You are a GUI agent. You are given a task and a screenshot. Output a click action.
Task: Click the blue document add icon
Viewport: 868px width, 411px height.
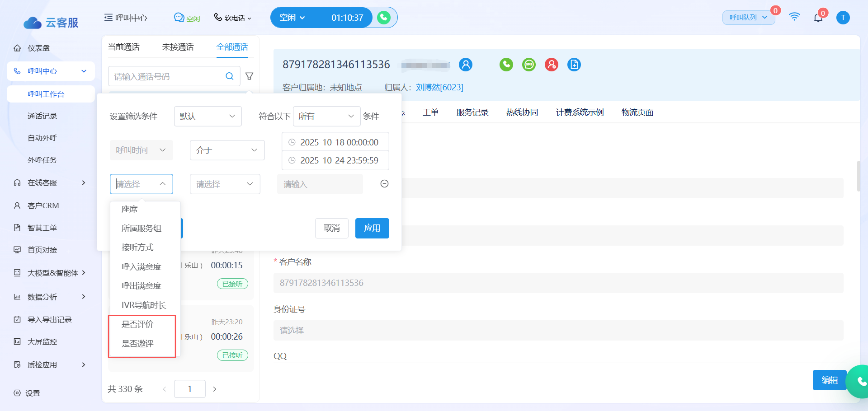pyautogui.click(x=574, y=65)
